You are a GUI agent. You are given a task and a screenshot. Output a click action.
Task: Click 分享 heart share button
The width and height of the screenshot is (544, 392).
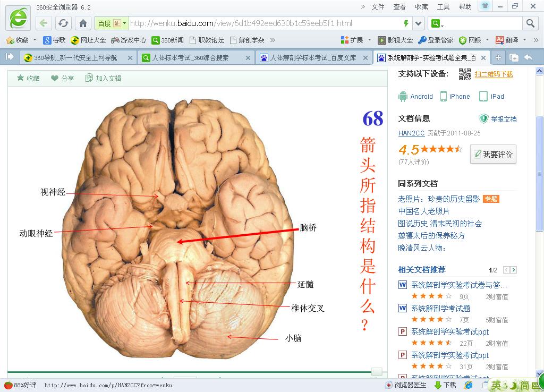63,79
